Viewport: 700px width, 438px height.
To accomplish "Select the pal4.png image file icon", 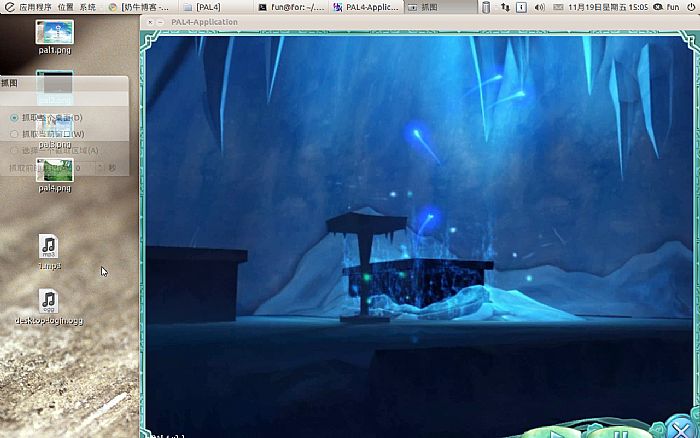I will click(54, 171).
